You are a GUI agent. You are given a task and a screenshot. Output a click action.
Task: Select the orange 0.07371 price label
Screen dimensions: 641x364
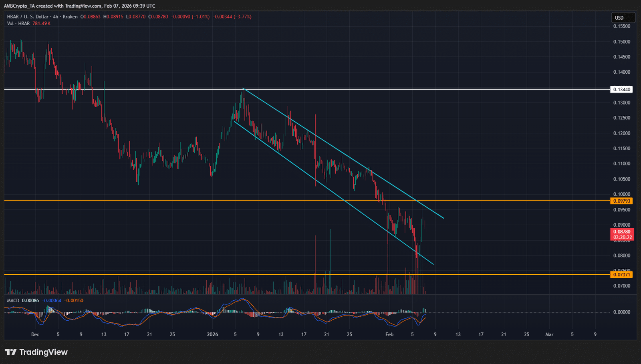tap(621, 274)
